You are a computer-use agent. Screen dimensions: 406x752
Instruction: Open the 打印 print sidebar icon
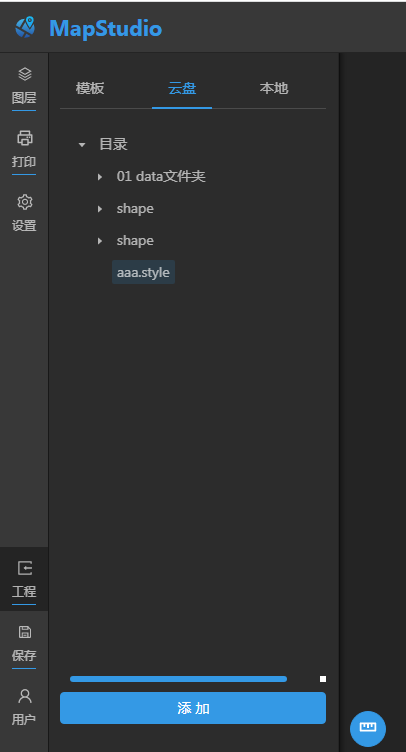(24, 138)
